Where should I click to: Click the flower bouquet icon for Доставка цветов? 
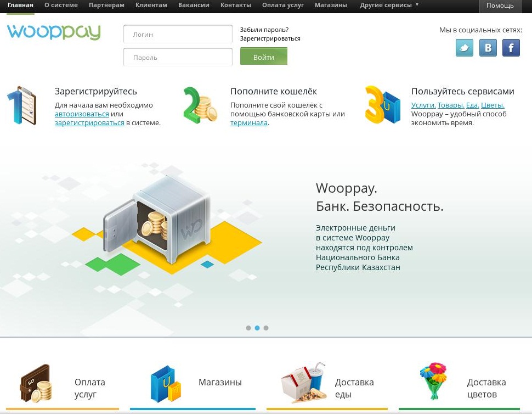(433, 381)
